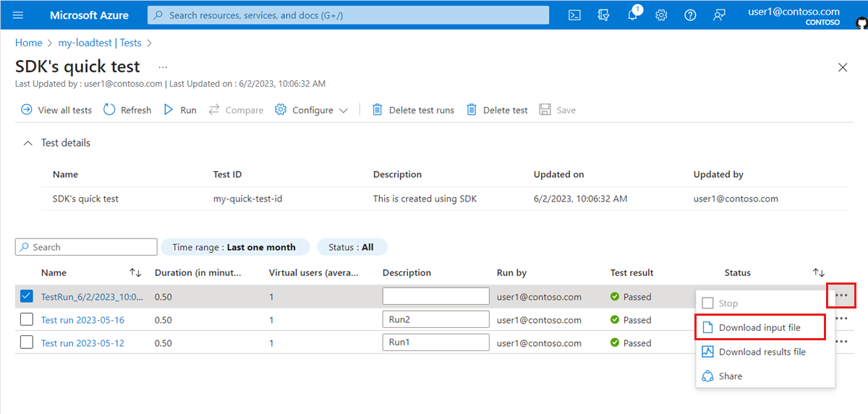868x414 pixels.
Task: Click the Refresh toolbar button
Action: [x=127, y=110]
